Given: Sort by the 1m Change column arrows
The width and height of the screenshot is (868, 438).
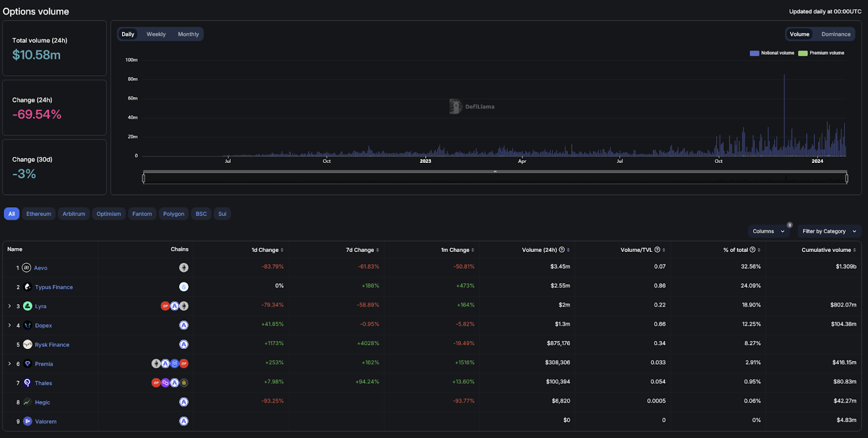Looking at the screenshot, I should tap(473, 250).
